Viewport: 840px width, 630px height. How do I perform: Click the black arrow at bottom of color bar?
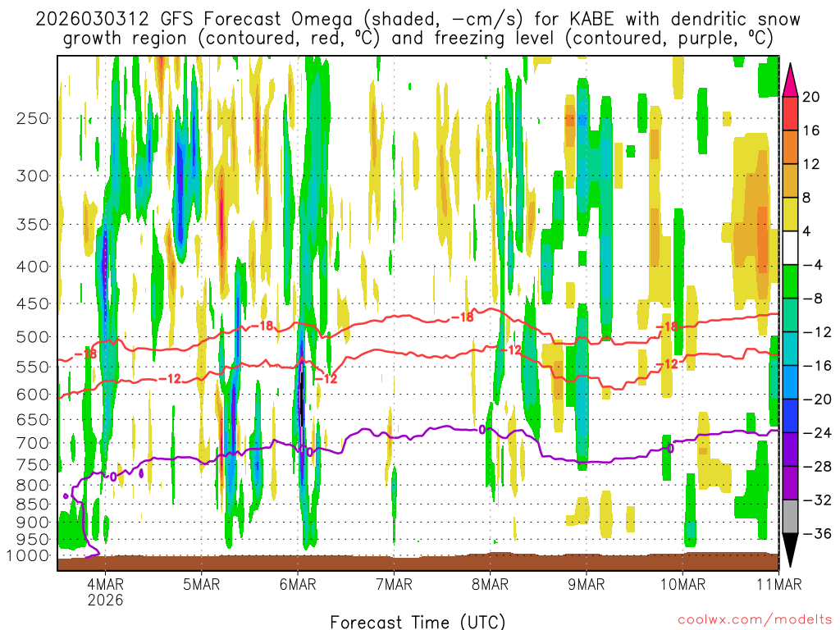pos(790,550)
